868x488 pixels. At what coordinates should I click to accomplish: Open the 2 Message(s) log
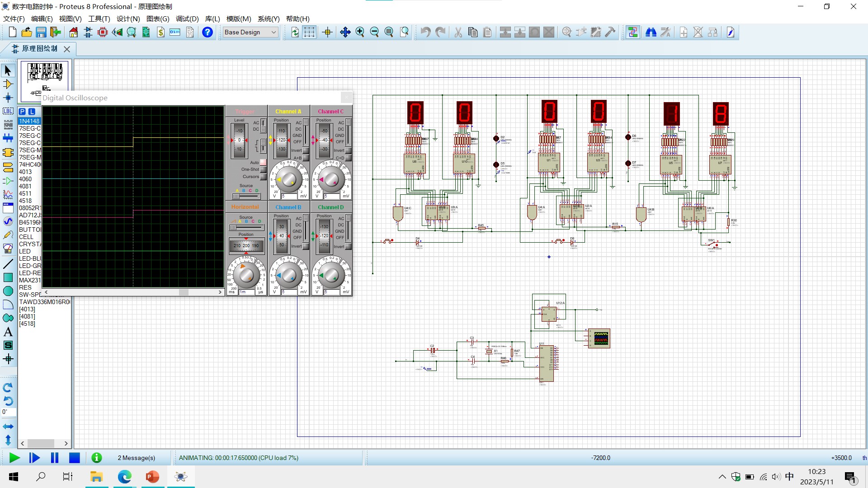tap(137, 458)
